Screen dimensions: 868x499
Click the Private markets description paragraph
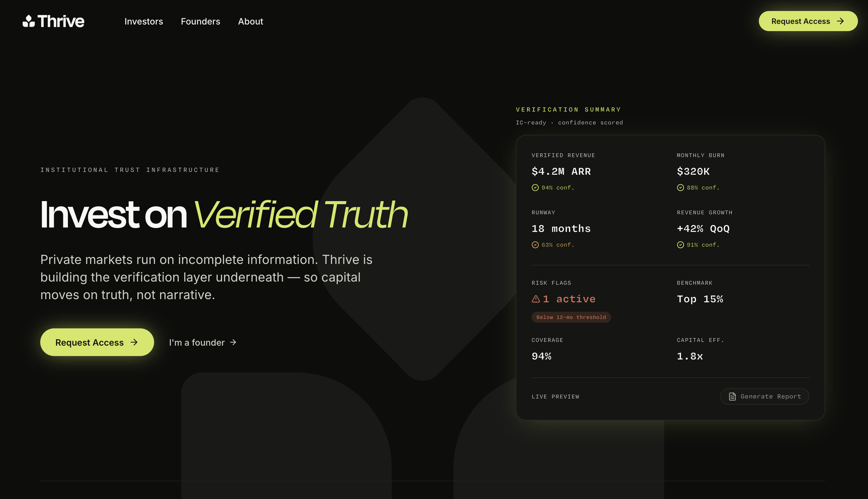206,277
